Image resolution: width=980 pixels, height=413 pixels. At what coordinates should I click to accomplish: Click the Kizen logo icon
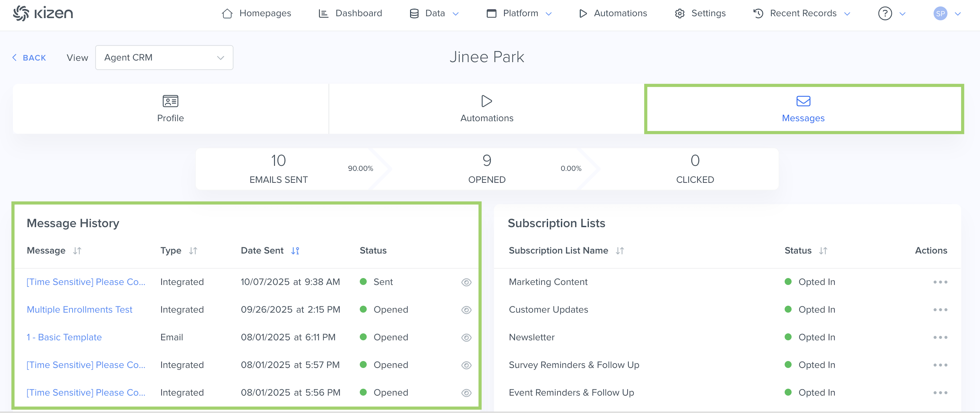click(21, 13)
